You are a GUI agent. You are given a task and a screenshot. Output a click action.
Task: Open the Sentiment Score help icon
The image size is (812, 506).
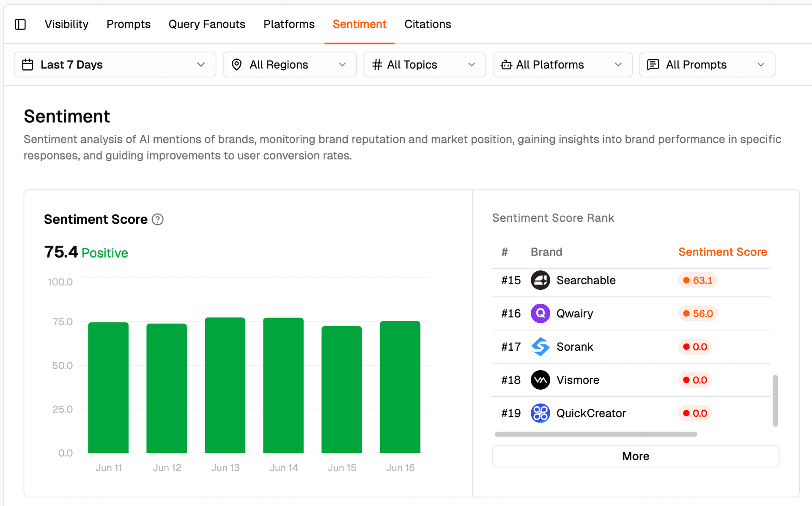click(x=158, y=220)
